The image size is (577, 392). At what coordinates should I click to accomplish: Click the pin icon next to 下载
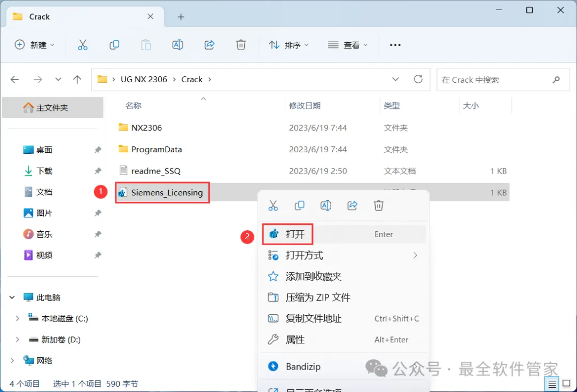click(98, 171)
